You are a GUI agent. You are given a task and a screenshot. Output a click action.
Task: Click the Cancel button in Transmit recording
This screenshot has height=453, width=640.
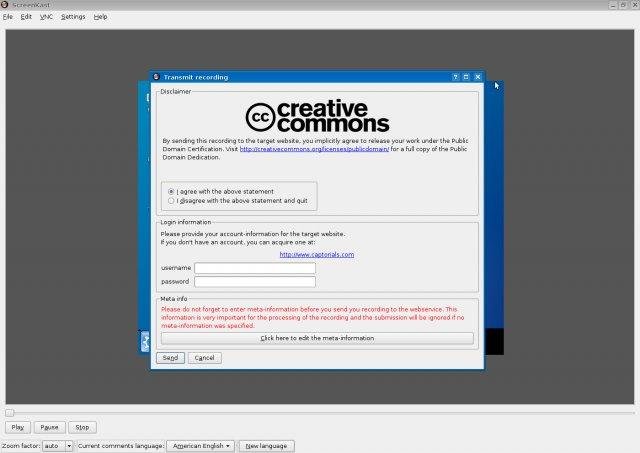click(x=204, y=358)
